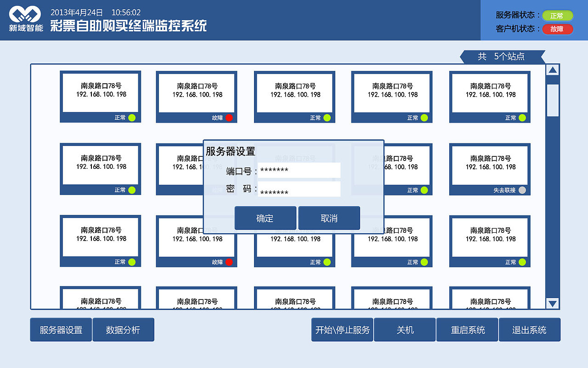Open 数据分析
588x368 pixels.
123,330
